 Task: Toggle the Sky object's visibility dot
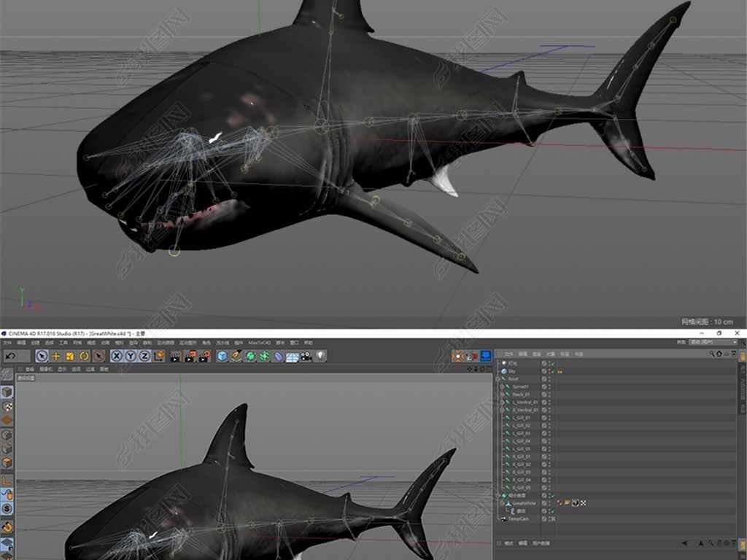coord(549,371)
